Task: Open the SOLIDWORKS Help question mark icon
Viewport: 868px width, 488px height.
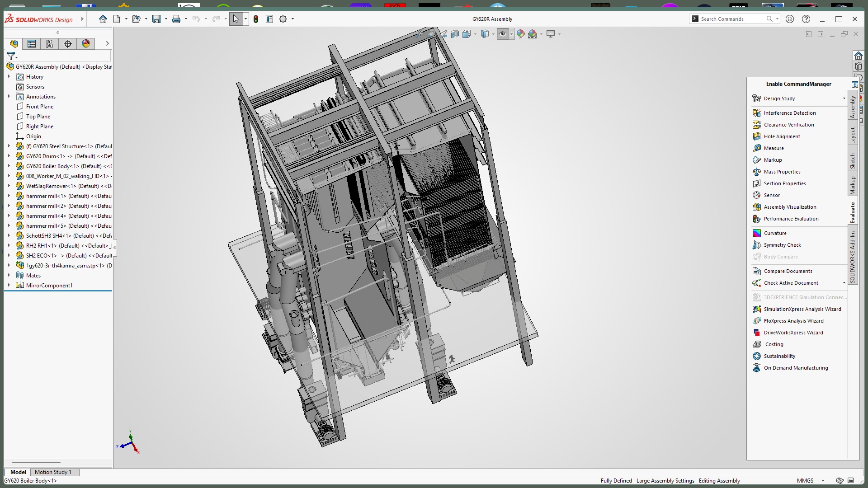Action: pos(806,19)
